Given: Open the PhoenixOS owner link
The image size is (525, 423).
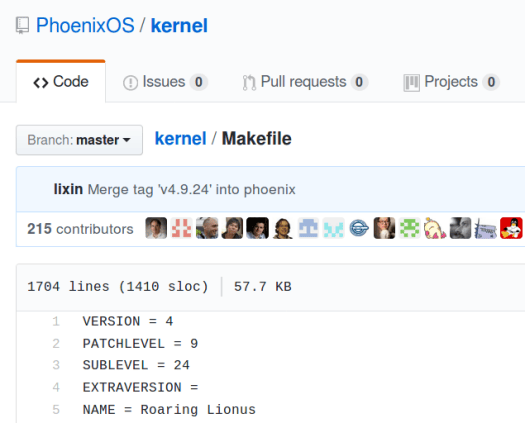Looking at the screenshot, I should pos(85,25).
